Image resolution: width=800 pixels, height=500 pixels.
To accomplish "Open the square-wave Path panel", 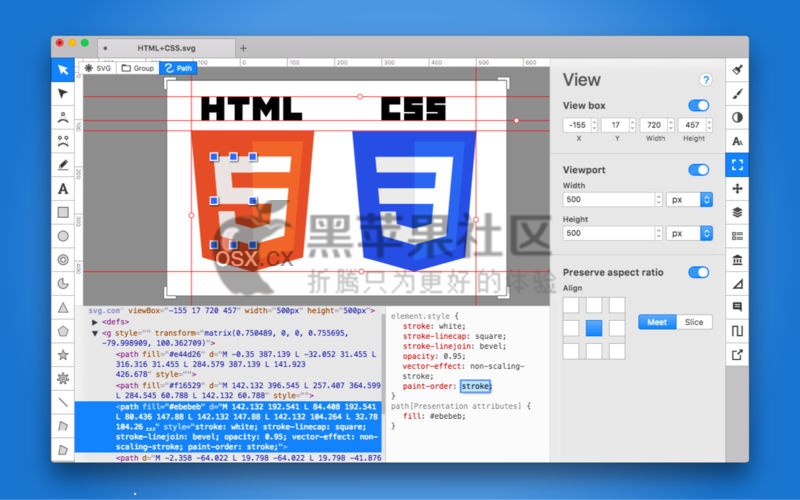I will (x=737, y=331).
